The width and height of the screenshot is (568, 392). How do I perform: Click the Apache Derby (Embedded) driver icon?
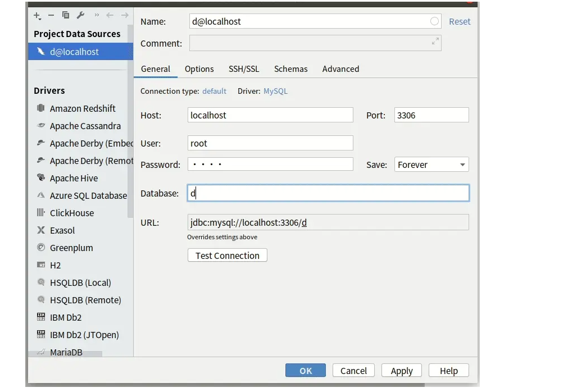point(41,143)
